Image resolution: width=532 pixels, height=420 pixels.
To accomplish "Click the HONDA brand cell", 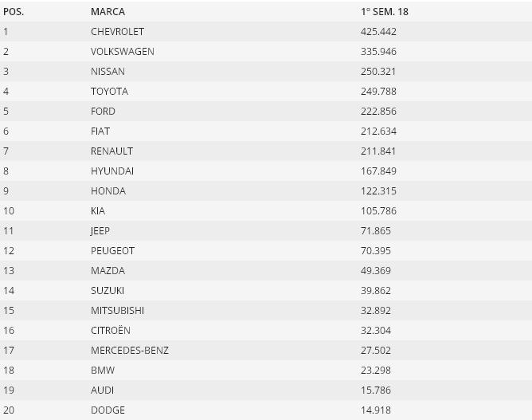I will (108, 191).
